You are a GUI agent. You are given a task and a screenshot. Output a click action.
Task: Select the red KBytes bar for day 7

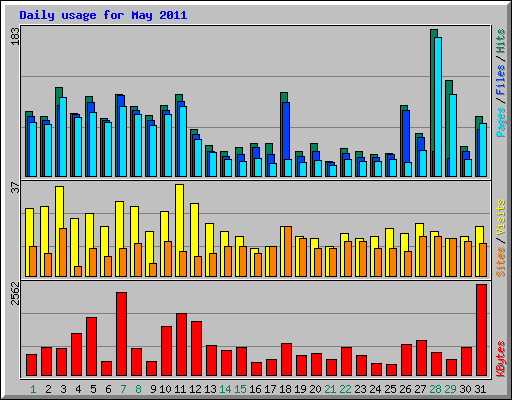click(x=121, y=334)
